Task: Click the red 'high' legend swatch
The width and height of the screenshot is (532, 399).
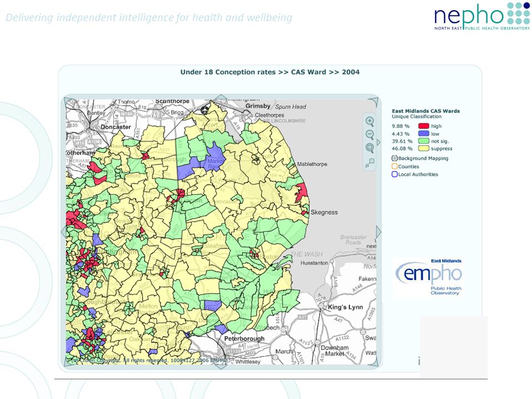Action: (x=424, y=126)
